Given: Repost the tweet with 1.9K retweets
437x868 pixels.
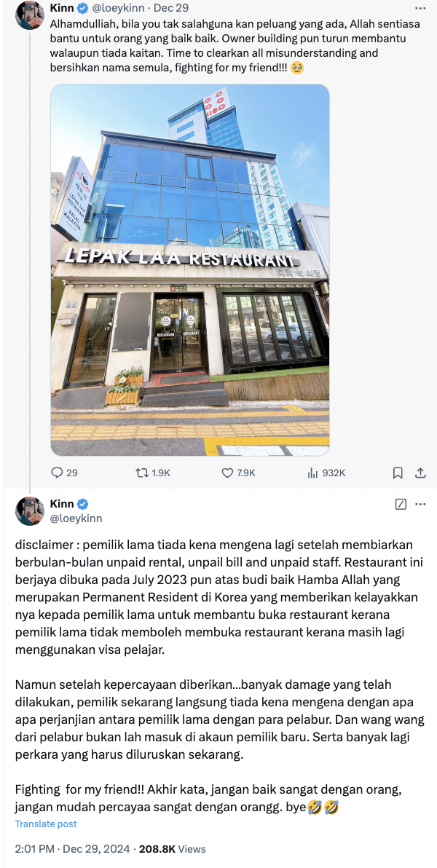Looking at the screenshot, I should (142, 473).
